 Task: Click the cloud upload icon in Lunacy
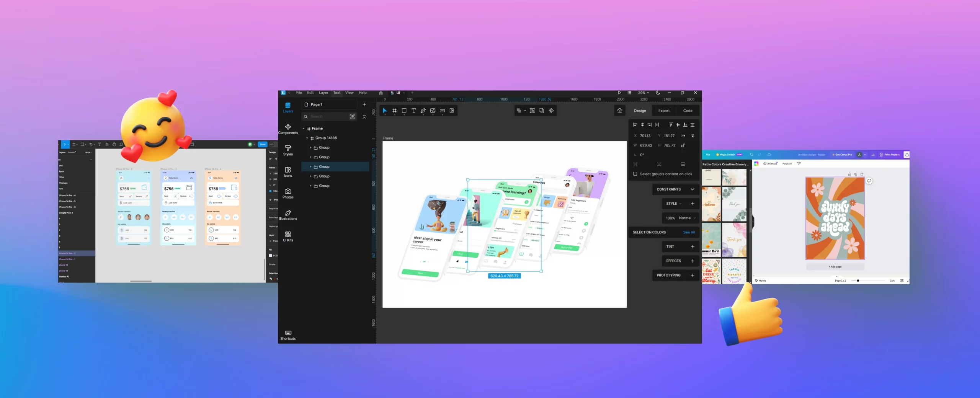pos(620,111)
